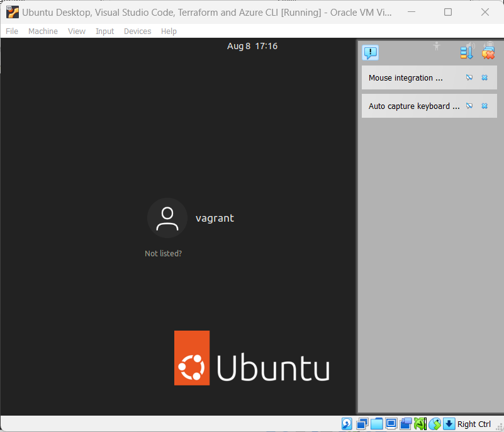Open the date and time dropdown on Ubuntu's top bar
Image resolution: width=504 pixels, height=432 pixels.
[252, 45]
